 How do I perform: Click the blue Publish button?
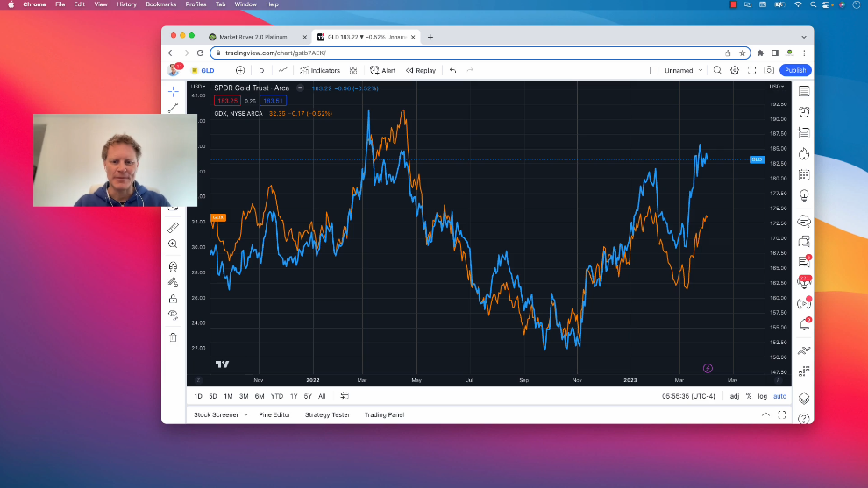pos(795,70)
